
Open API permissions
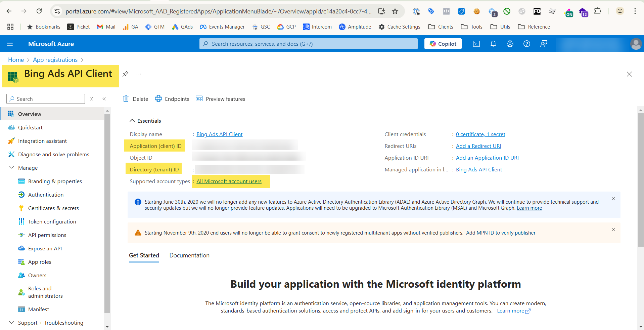[x=47, y=235]
